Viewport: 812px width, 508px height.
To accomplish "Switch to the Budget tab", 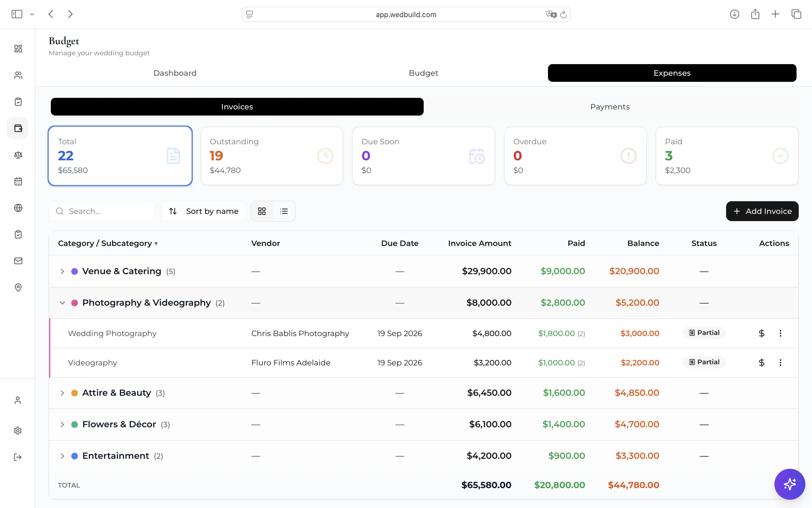I will 423,73.
